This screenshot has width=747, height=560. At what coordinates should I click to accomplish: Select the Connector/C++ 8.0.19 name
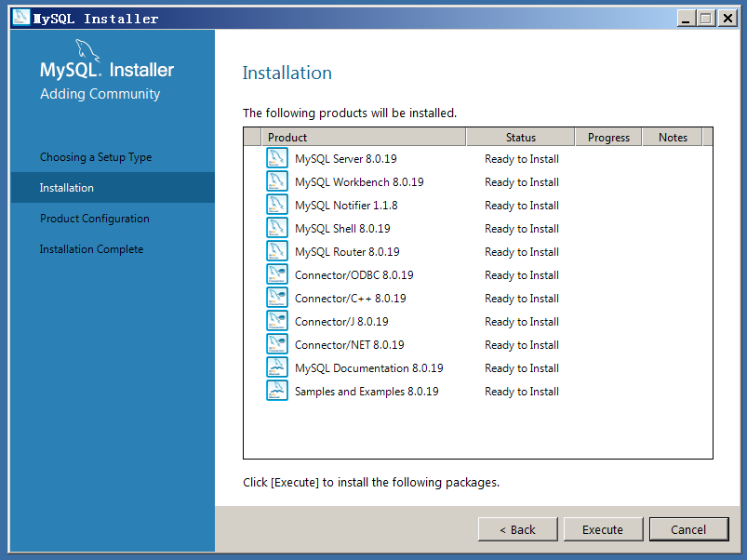click(x=351, y=299)
